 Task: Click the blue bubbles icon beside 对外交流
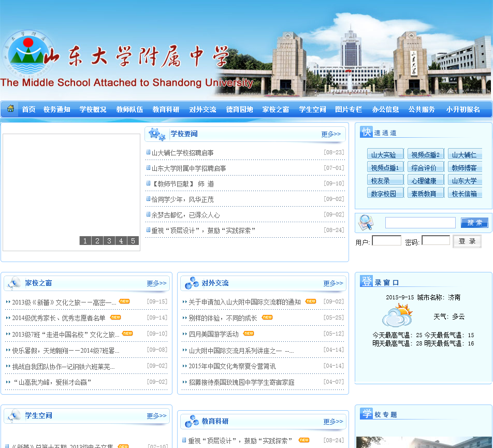point(192,283)
